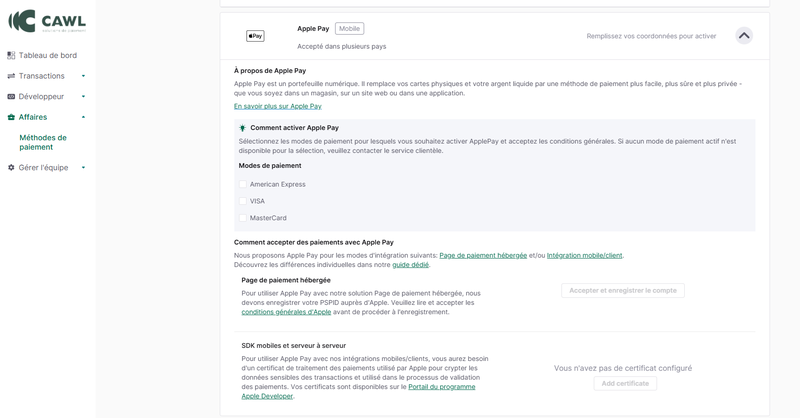Open En savoir plus sur Apple Pay link
800x418 pixels.
[277, 106]
